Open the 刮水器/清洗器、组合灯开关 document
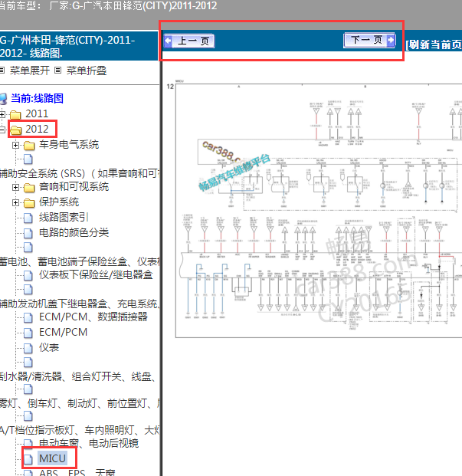Viewport: 462px width, 476px height. pyautogui.click(x=80, y=376)
